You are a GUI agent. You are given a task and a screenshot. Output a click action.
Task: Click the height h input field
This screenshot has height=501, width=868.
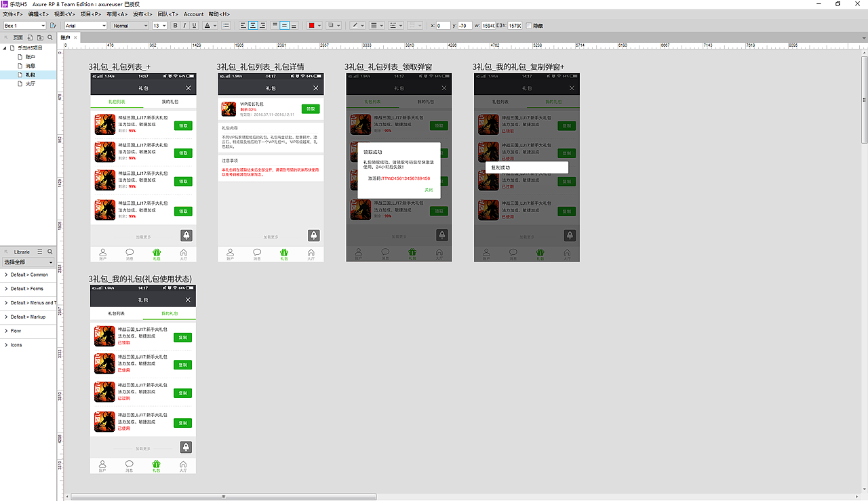tap(515, 26)
